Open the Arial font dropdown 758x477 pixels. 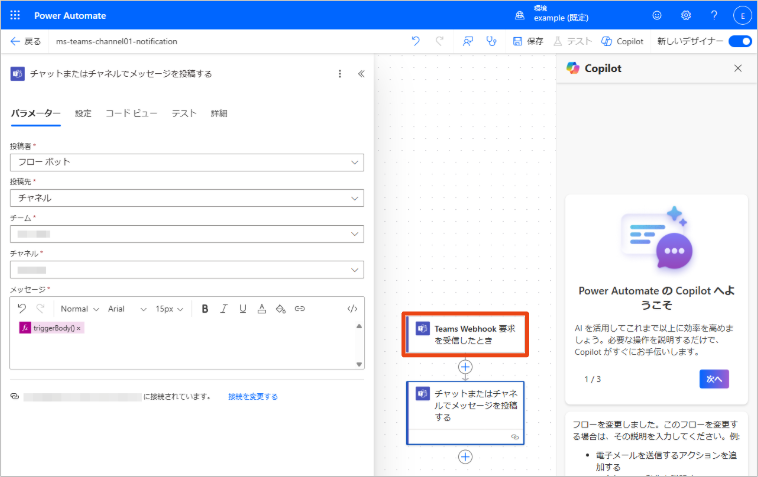[x=127, y=309]
